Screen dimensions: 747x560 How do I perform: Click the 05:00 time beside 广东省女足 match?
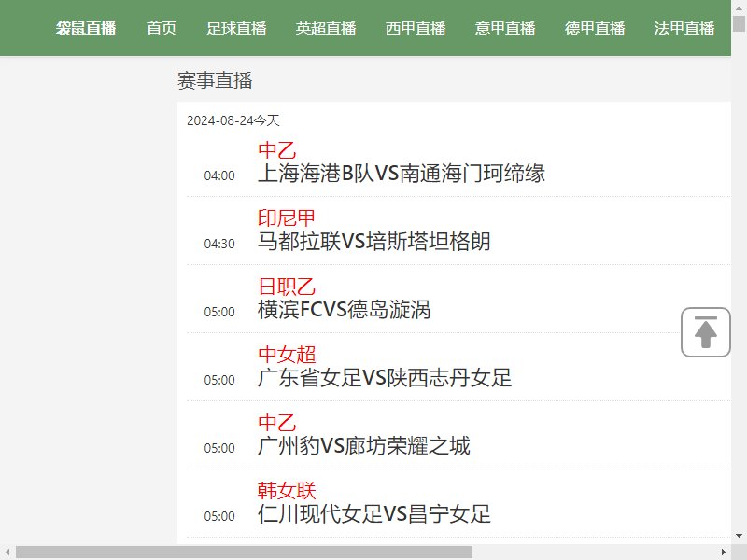tap(219, 380)
